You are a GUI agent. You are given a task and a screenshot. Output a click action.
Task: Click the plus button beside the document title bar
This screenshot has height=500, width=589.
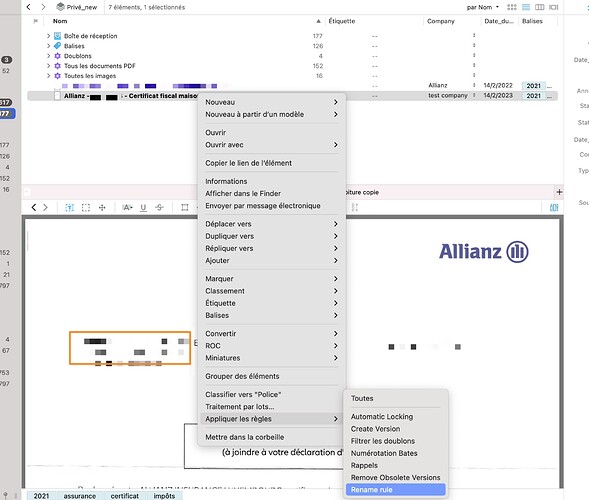point(559,192)
